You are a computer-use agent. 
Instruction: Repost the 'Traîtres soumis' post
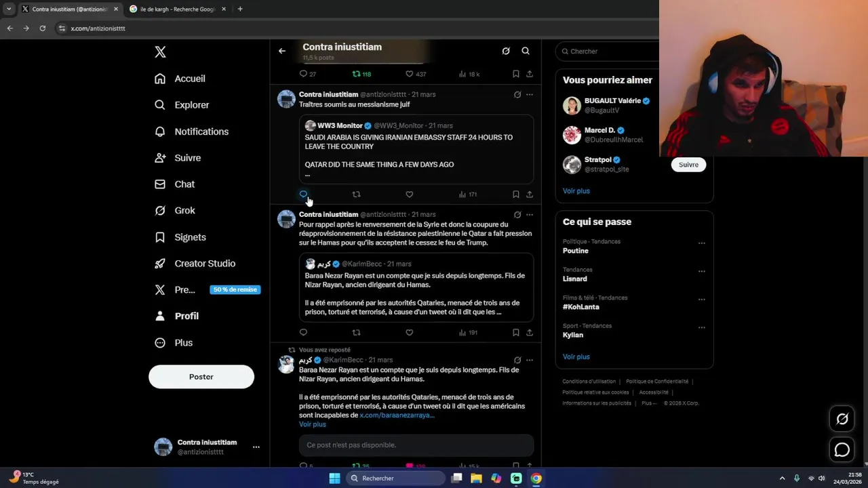(x=356, y=195)
